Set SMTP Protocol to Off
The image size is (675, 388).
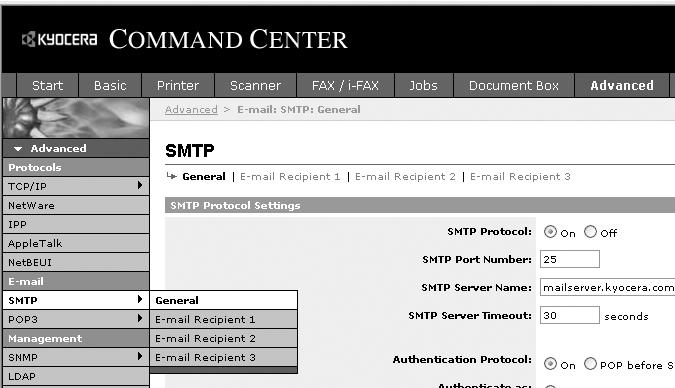[x=590, y=232]
